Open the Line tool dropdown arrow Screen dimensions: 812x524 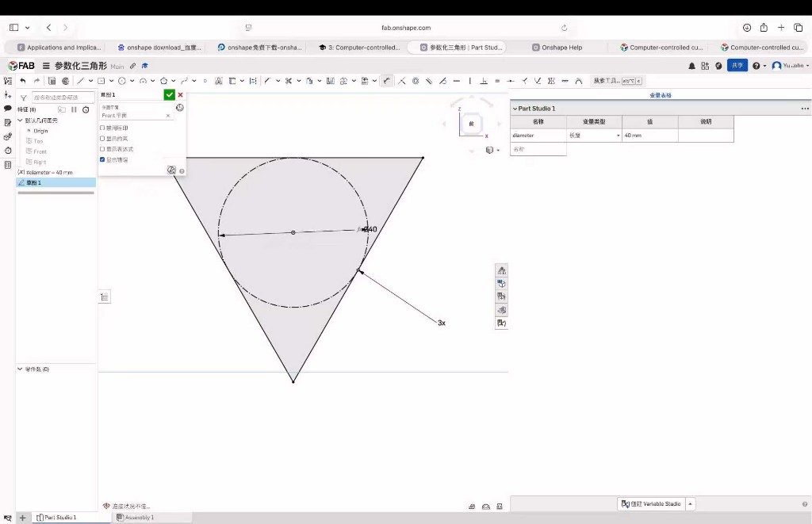point(90,81)
